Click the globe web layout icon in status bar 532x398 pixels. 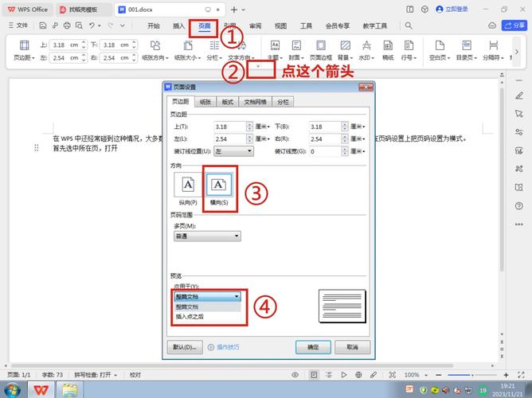point(358,375)
